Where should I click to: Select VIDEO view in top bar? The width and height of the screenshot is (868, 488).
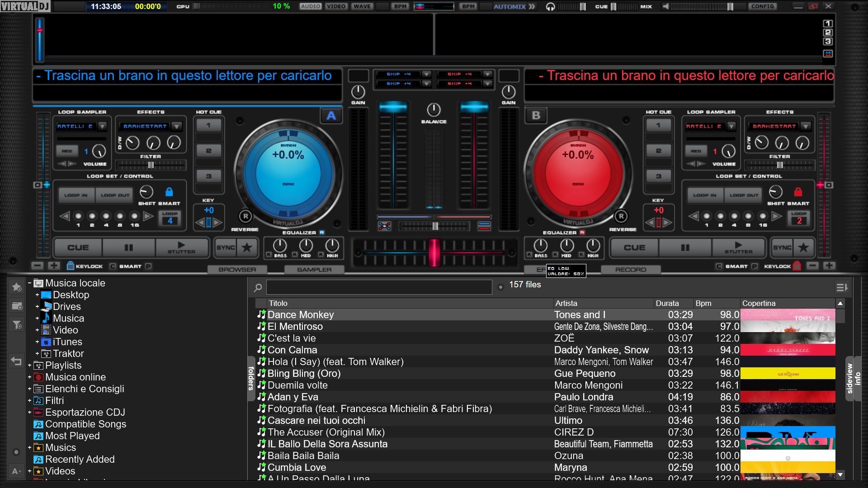click(336, 6)
